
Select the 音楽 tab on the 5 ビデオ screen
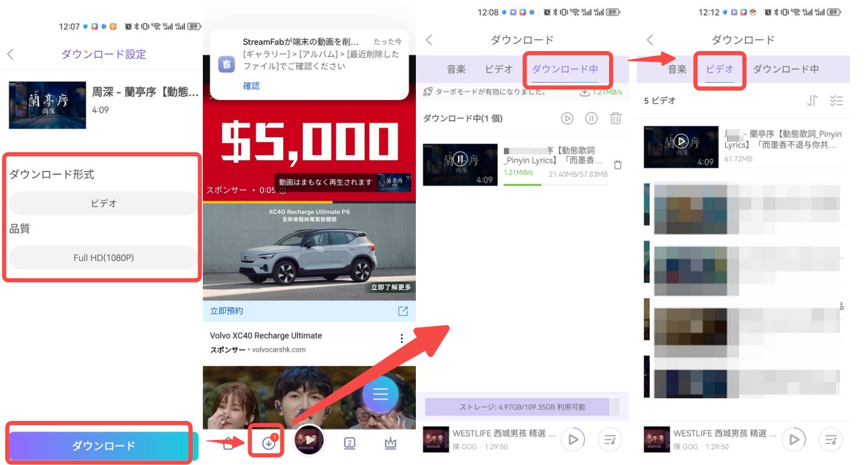click(x=677, y=69)
